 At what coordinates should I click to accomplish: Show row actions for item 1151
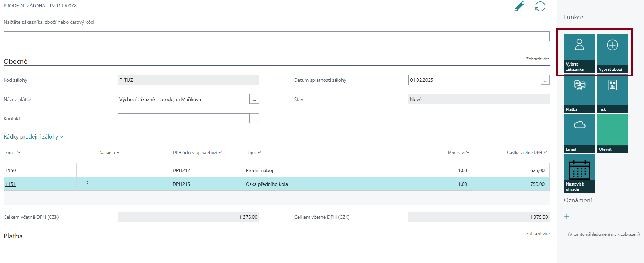click(x=87, y=184)
